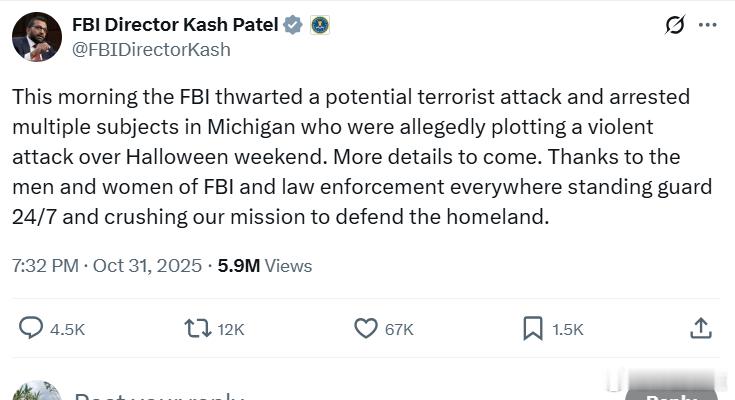Click the 7:32 PM · Oct 31, 2025 timestamp
This screenshot has height=400, width=735.
click(x=107, y=266)
